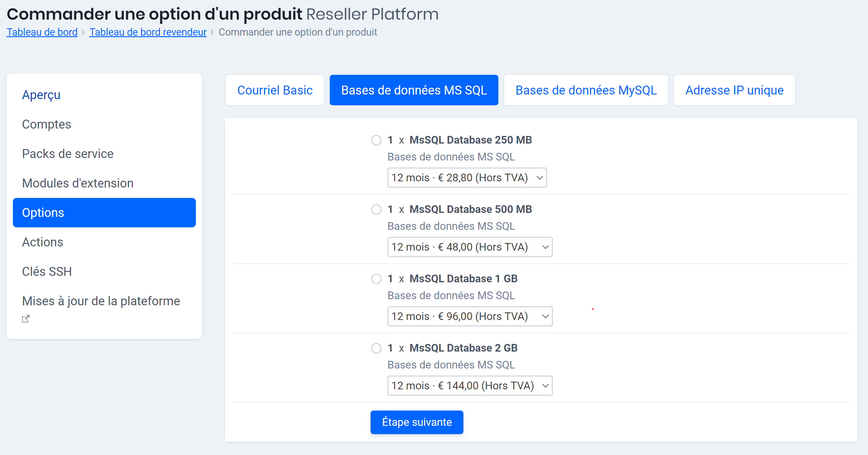Switch to Bases de données MySQL tab

586,90
